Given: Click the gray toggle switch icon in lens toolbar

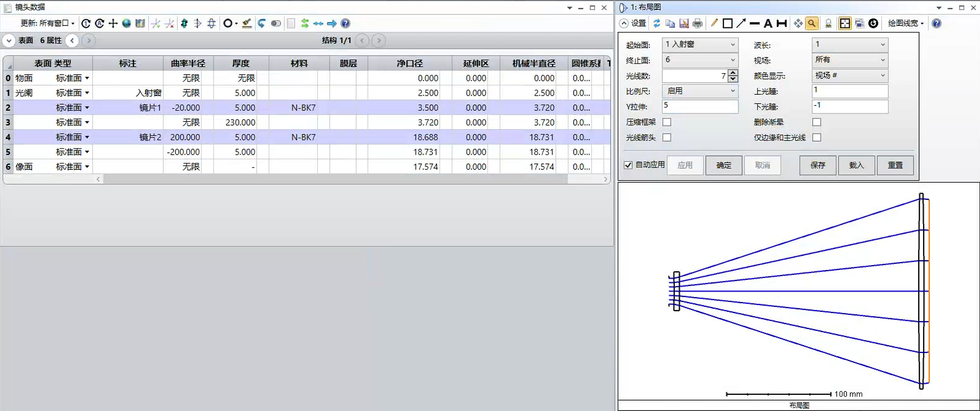Looking at the screenshot, I should (276, 24).
